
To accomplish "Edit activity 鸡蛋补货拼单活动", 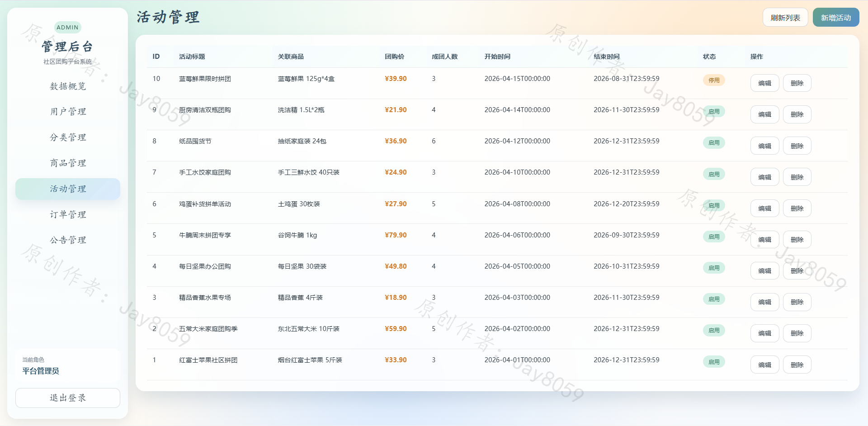I will click(x=765, y=208).
